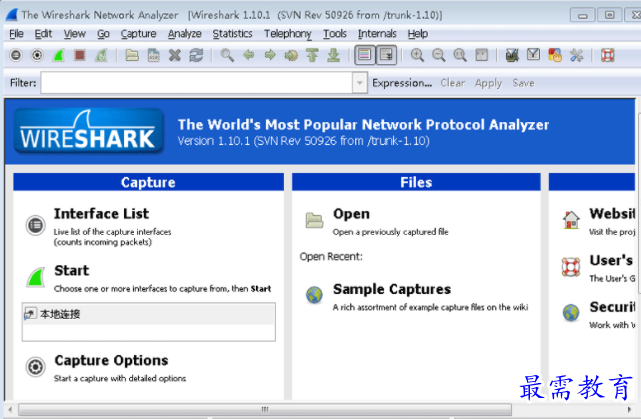Go back in packet history arrow
The width and height of the screenshot is (641, 419).
[x=249, y=55]
